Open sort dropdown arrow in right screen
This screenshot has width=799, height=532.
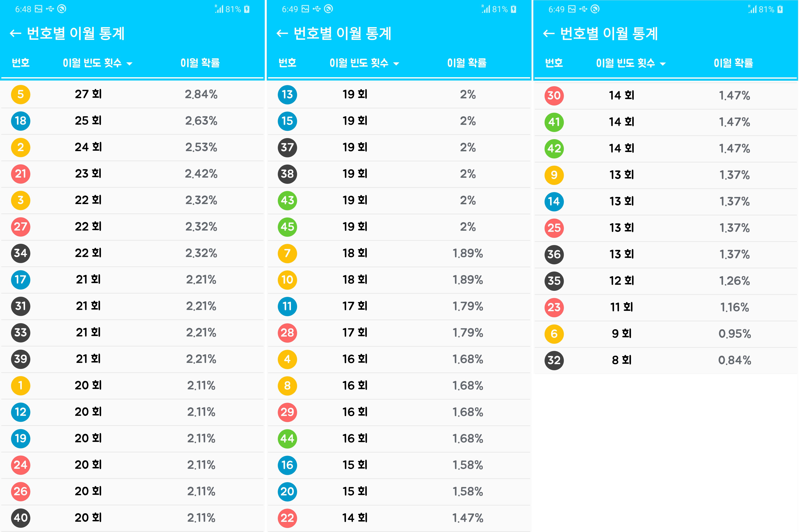[x=663, y=63]
